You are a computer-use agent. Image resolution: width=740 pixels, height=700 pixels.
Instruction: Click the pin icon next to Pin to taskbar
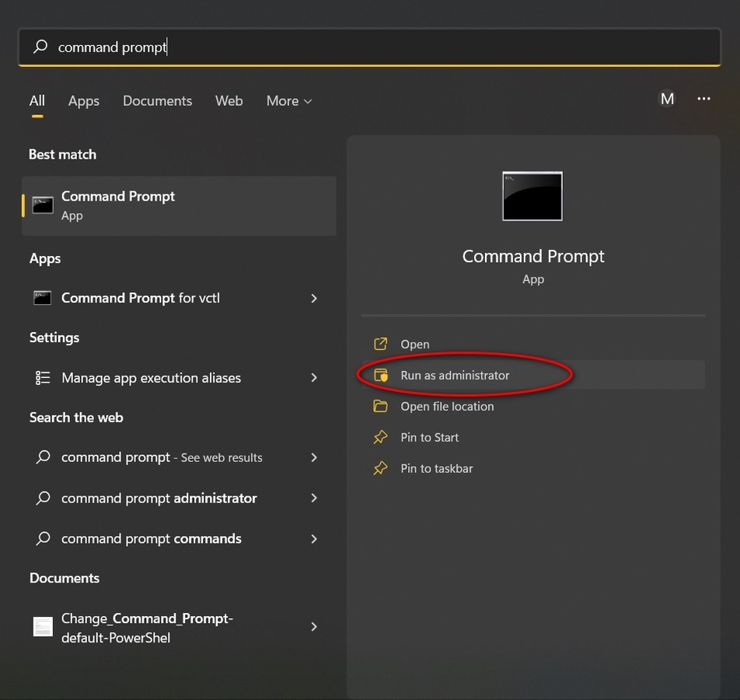pos(380,468)
